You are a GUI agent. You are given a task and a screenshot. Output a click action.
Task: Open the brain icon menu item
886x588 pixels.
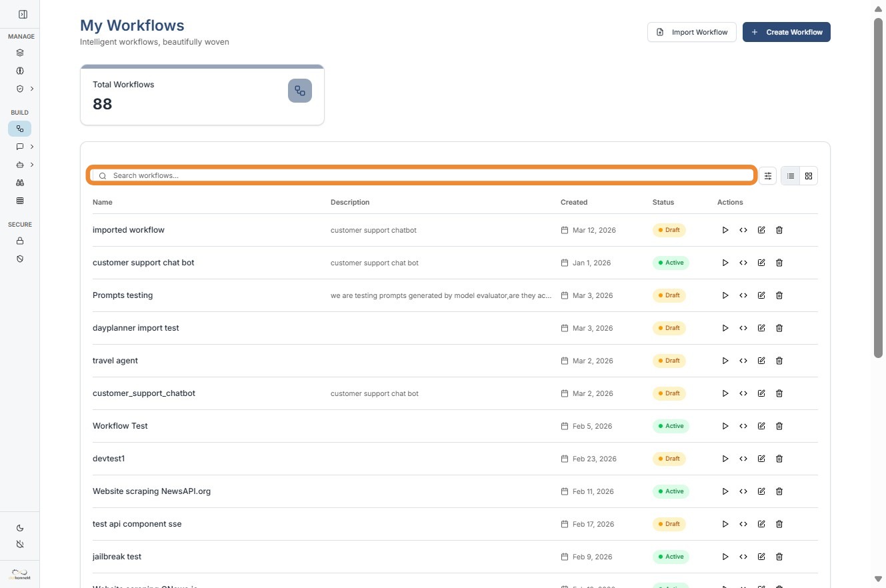point(20,71)
